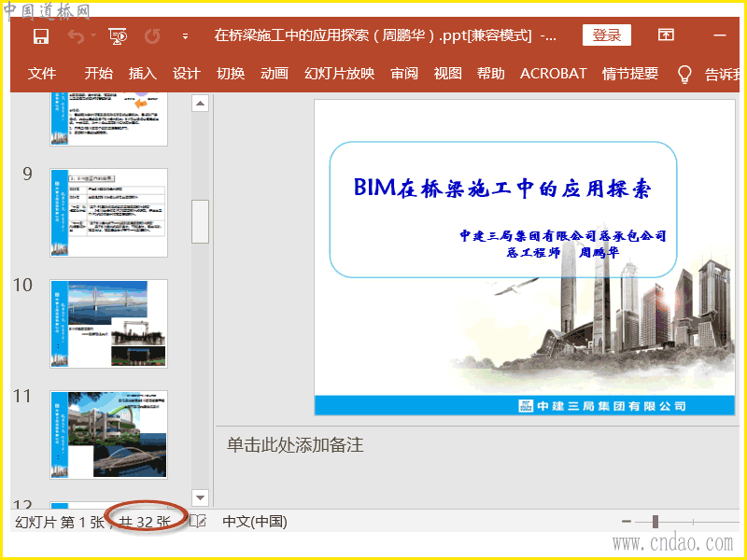
Task: Open the undo history dropdown arrow
Action: [93, 35]
